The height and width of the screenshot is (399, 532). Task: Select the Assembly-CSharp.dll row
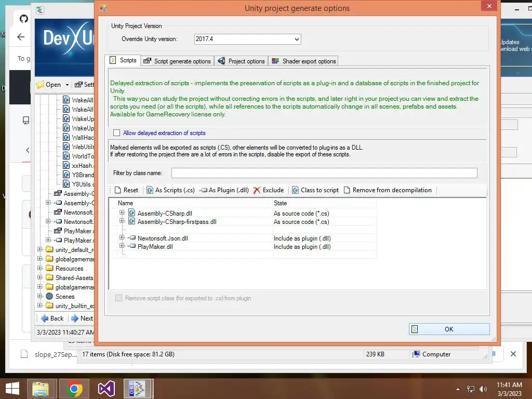pyautogui.click(x=165, y=214)
